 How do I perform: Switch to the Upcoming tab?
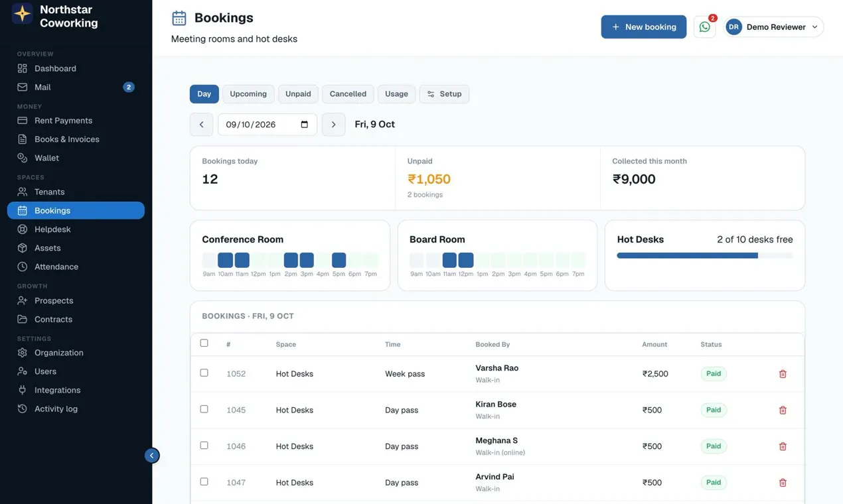click(x=248, y=94)
